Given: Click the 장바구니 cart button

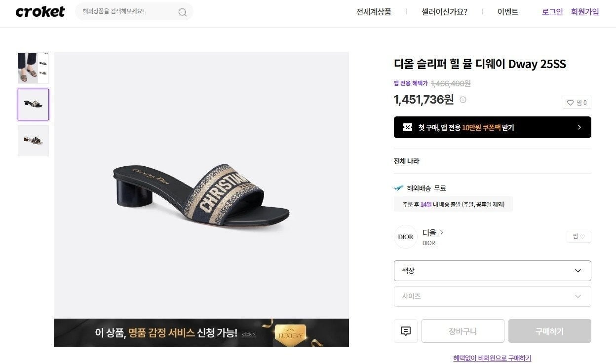Looking at the screenshot, I should [x=462, y=331].
